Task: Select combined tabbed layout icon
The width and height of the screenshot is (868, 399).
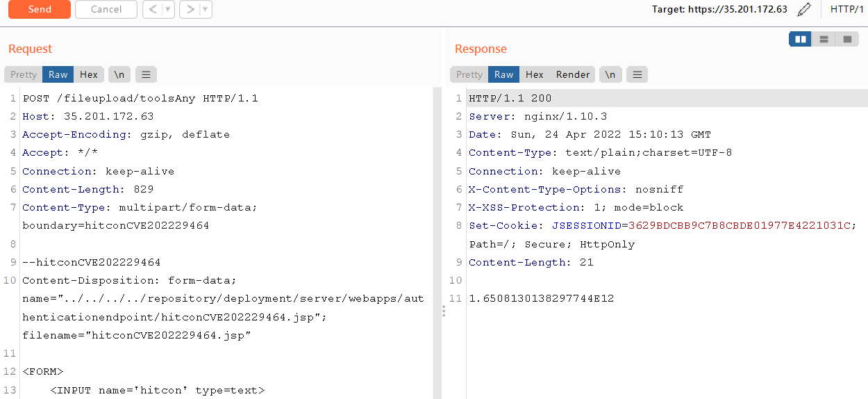Action: (x=847, y=39)
